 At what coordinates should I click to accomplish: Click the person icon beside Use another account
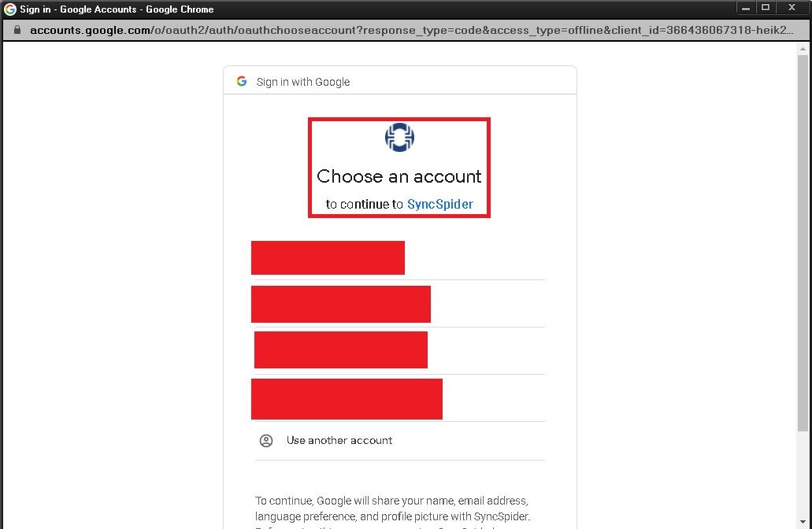(266, 441)
